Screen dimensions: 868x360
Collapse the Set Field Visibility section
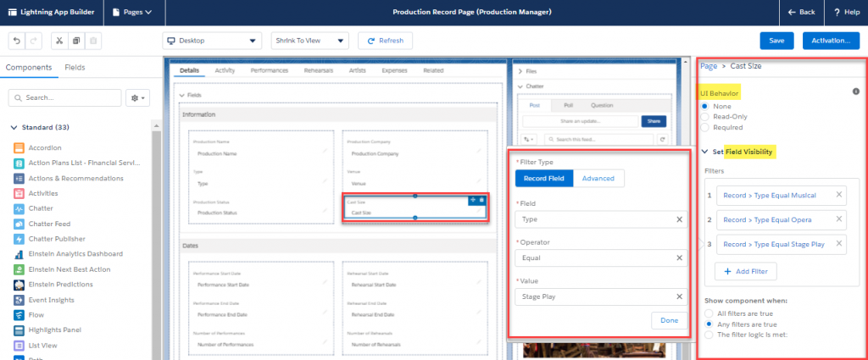(704, 152)
